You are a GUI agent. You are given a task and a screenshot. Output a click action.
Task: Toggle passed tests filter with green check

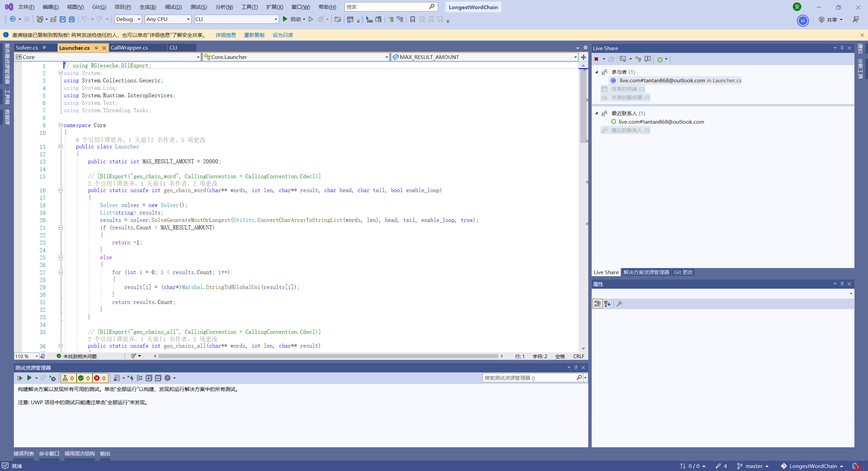84,378
